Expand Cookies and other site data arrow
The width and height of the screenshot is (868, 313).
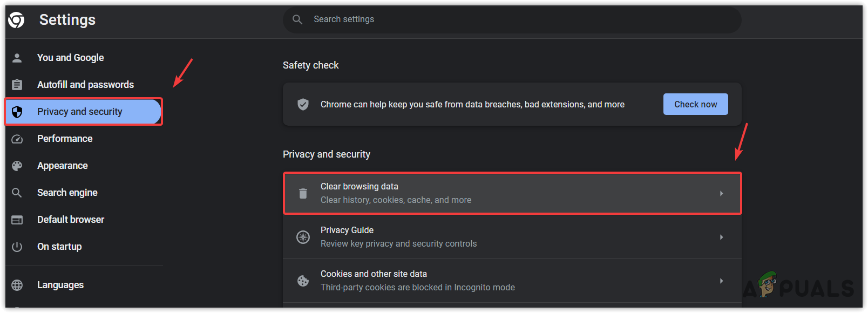(721, 281)
